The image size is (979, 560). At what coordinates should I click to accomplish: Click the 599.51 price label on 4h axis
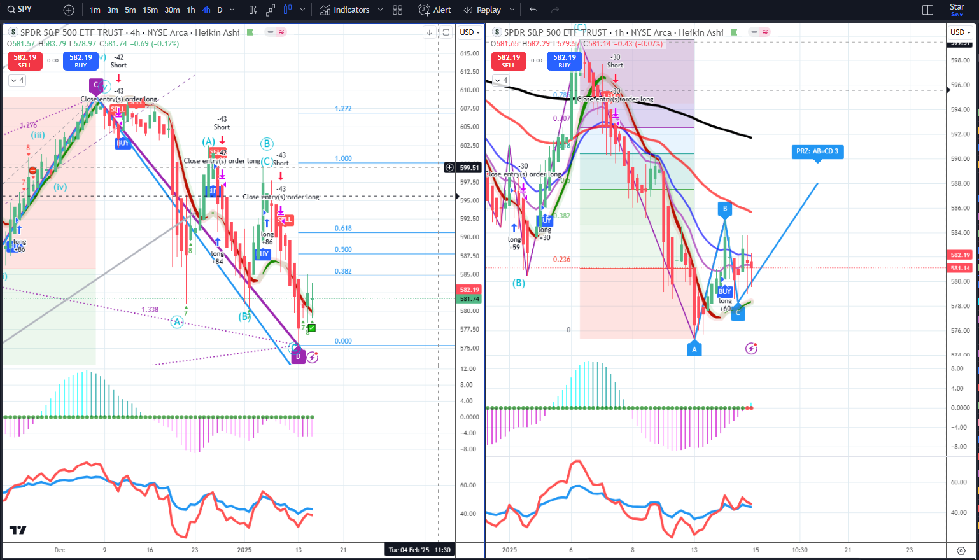coord(469,167)
